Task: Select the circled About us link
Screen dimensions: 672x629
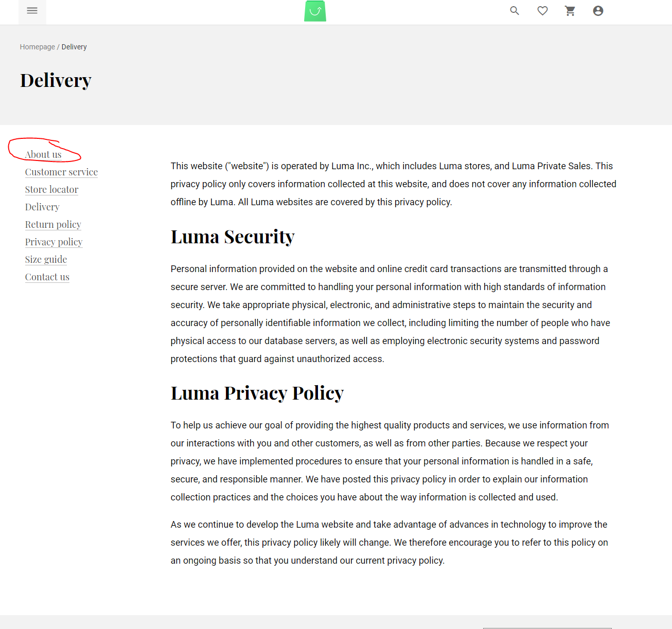Action: point(43,154)
